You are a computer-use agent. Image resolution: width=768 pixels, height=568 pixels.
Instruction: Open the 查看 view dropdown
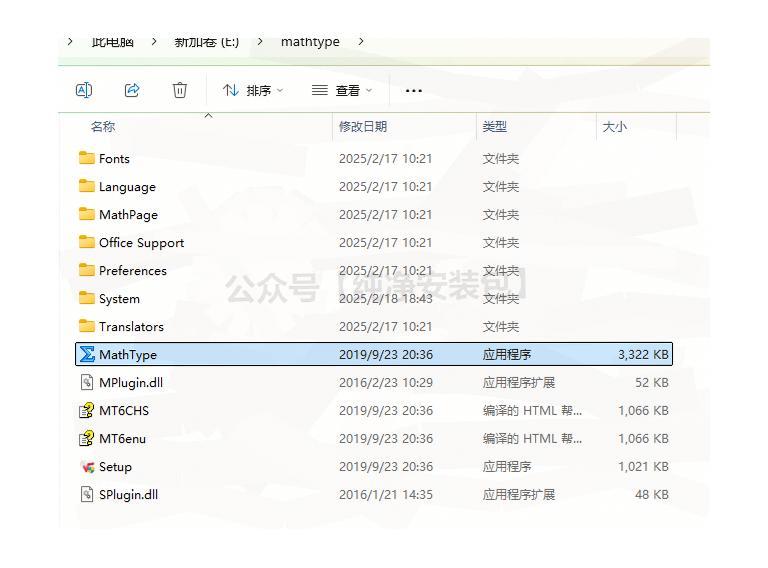point(342,91)
